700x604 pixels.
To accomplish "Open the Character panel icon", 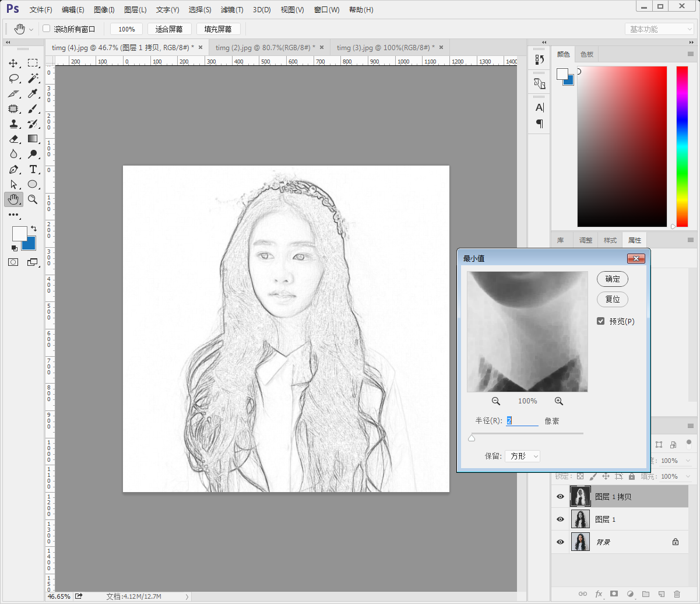I will tap(539, 107).
